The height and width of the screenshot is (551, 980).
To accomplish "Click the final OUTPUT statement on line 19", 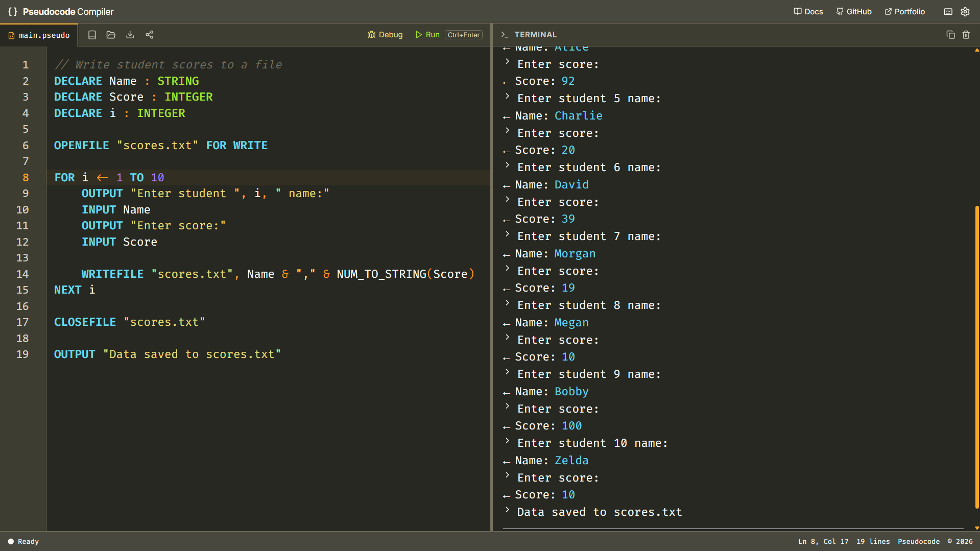I will 168,354.
